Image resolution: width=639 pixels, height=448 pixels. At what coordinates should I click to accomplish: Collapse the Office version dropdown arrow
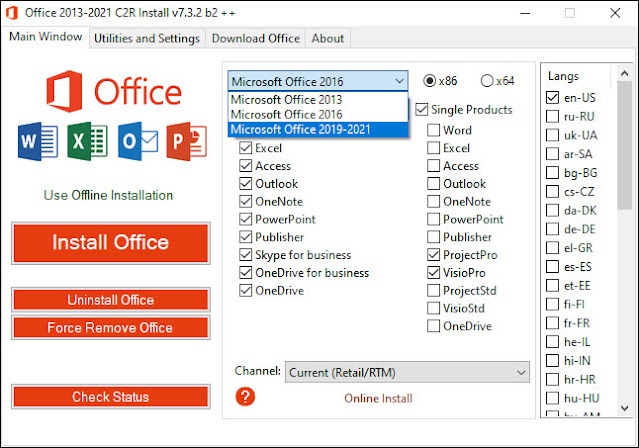point(399,81)
